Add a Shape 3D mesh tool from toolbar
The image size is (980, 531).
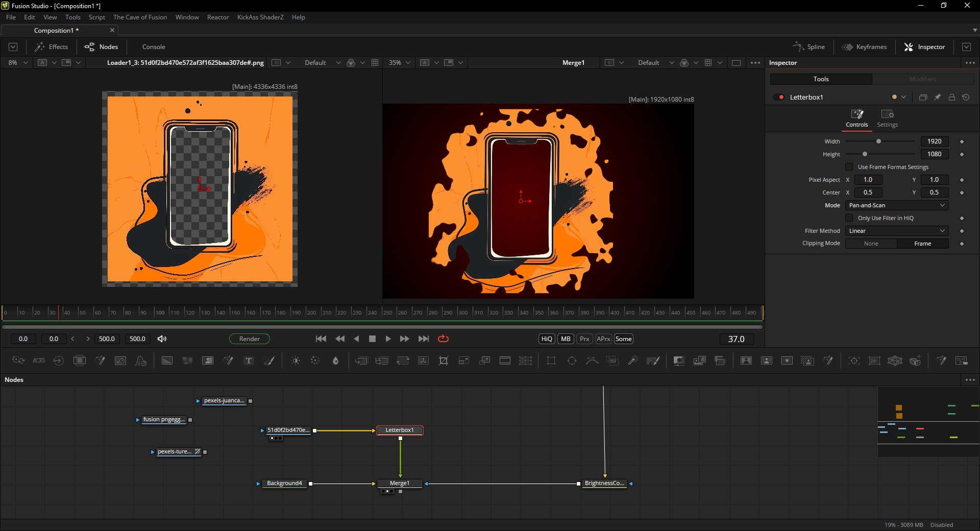coord(895,360)
